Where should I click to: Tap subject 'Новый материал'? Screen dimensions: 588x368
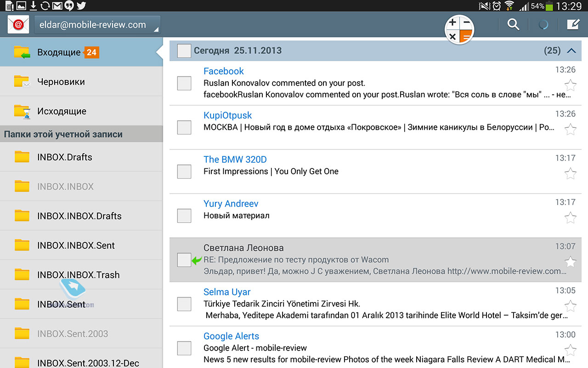[237, 215]
